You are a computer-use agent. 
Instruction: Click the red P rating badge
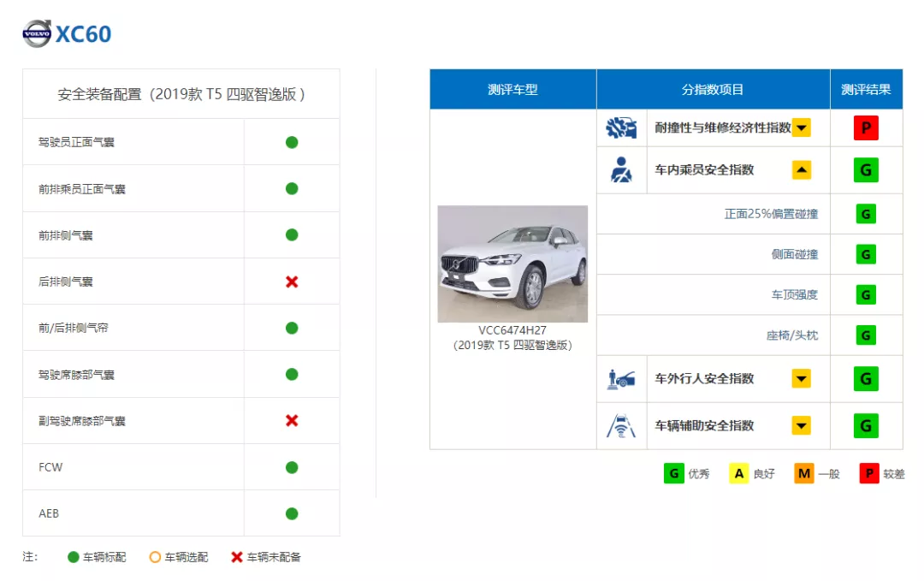click(x=866, y=127)
